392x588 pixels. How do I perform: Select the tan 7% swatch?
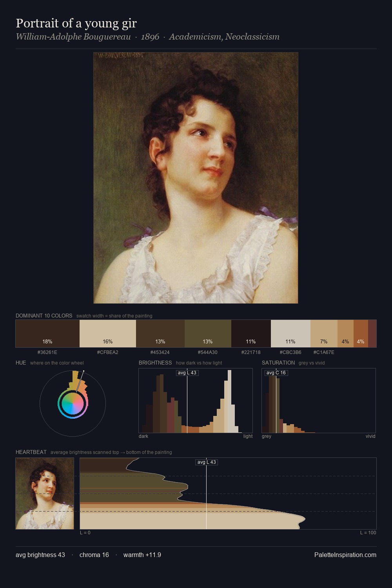pyautogui.click(x=324, y=334)
